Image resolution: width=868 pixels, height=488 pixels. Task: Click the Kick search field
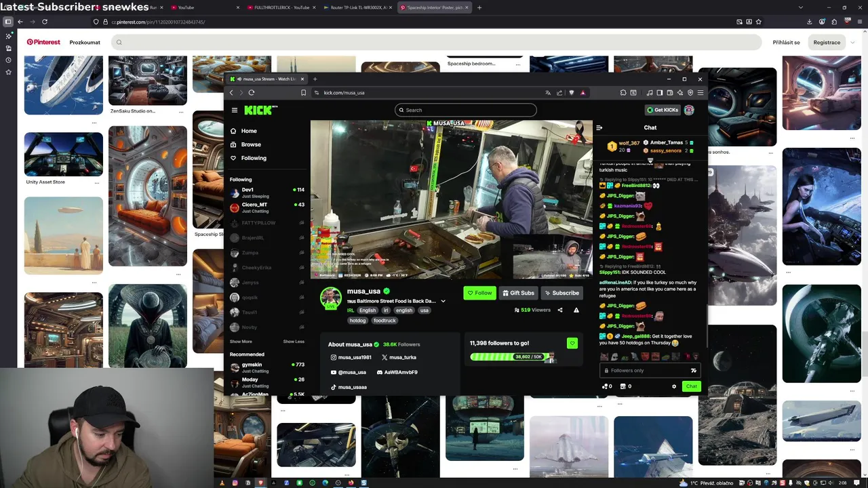(x=466, y=110)
